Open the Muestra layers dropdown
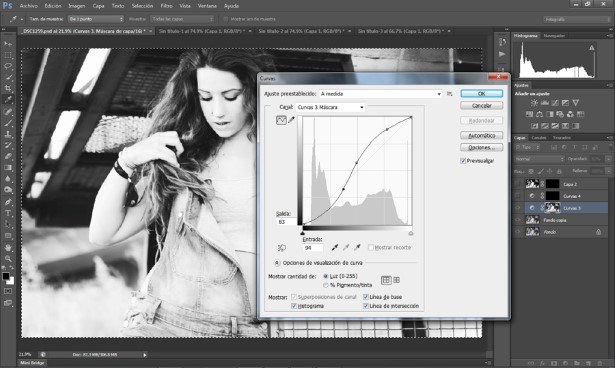 183,19
